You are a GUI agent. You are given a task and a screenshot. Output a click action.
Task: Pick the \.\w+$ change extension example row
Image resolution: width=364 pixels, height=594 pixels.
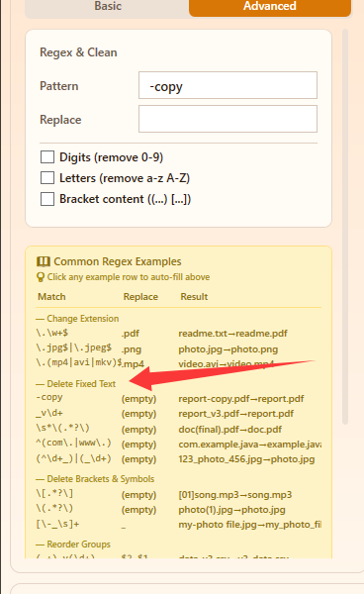(x=179, y=334)
